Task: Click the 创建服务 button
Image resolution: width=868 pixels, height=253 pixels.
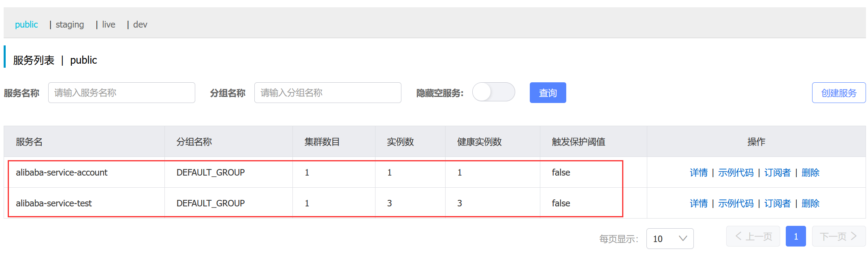Action: pos(838,93)
